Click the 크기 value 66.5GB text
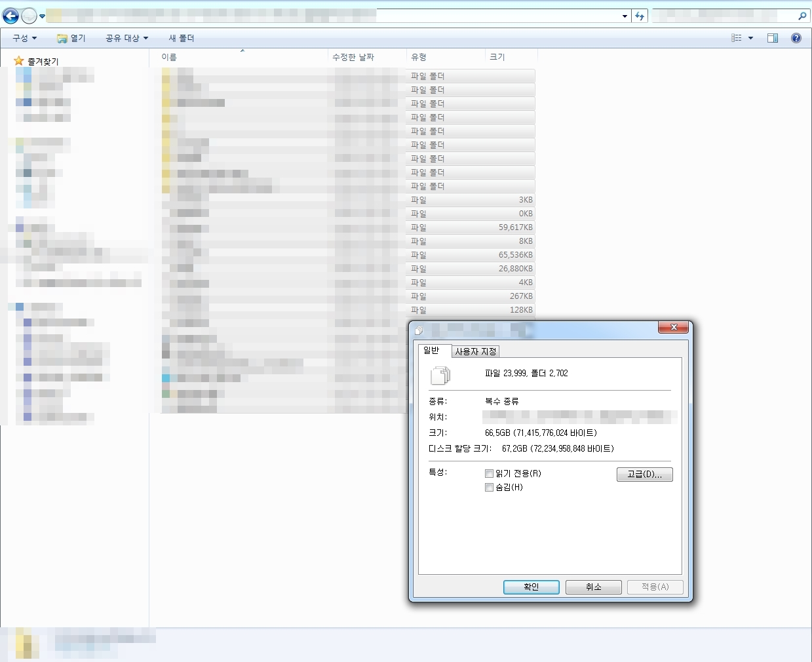The height and width of the screenshot is (662, 812). (x=541, y=433)
